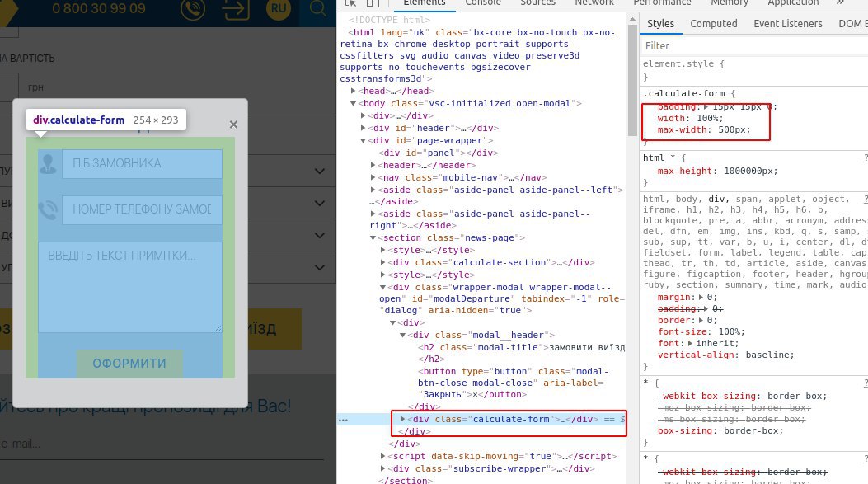Viewport: 868px width, 484px height.
Task: Click the ПІБ ЗАМОВНИКА name field
Action: point(142,163)
